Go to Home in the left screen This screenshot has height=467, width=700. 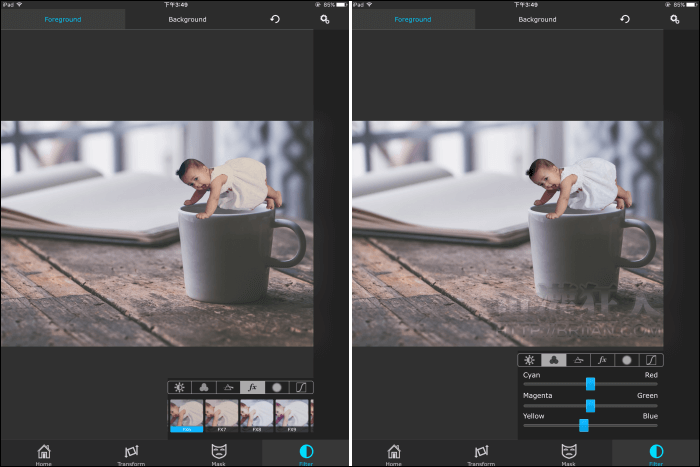point(44,453)
